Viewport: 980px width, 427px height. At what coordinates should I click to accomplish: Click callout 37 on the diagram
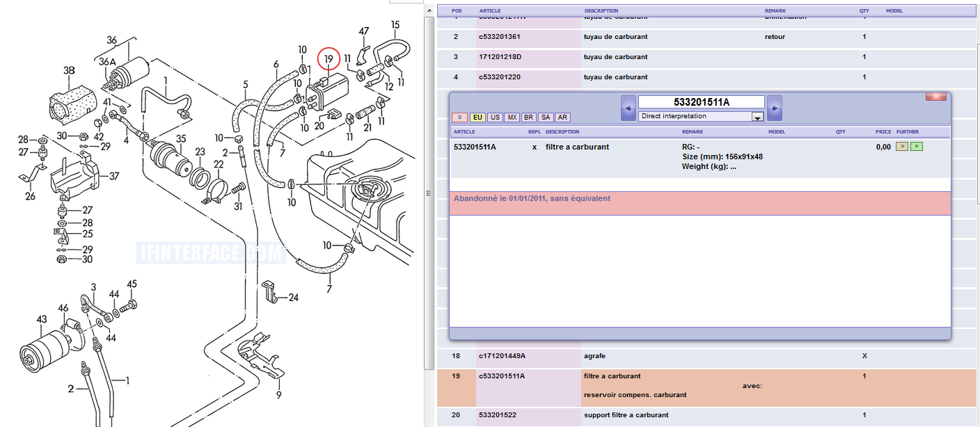tap(114, 176)
